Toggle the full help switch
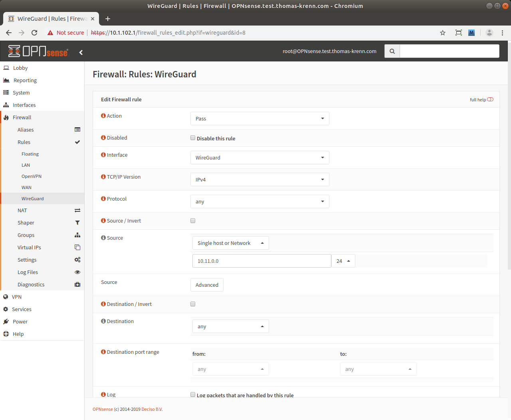This screenshot has width=511, height=420. [x=490, y=100]
